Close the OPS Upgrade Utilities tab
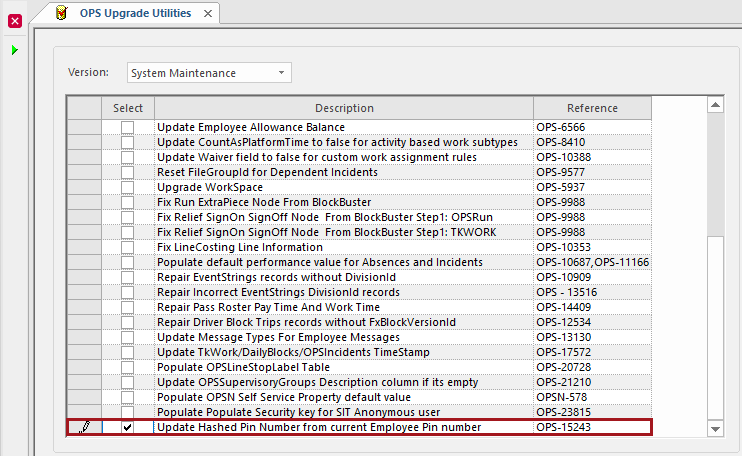The height and width of the screenshot is (456, 742). (x=208, y=14)
